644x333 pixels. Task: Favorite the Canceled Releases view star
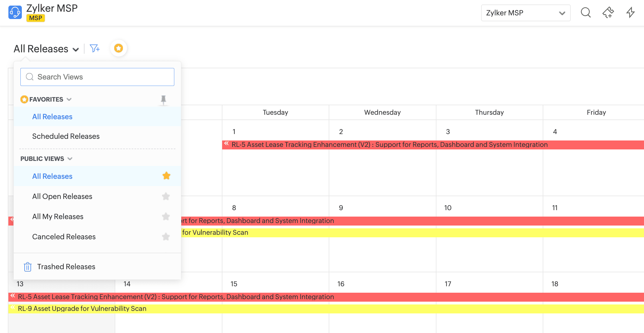click(x=166, y=237)
